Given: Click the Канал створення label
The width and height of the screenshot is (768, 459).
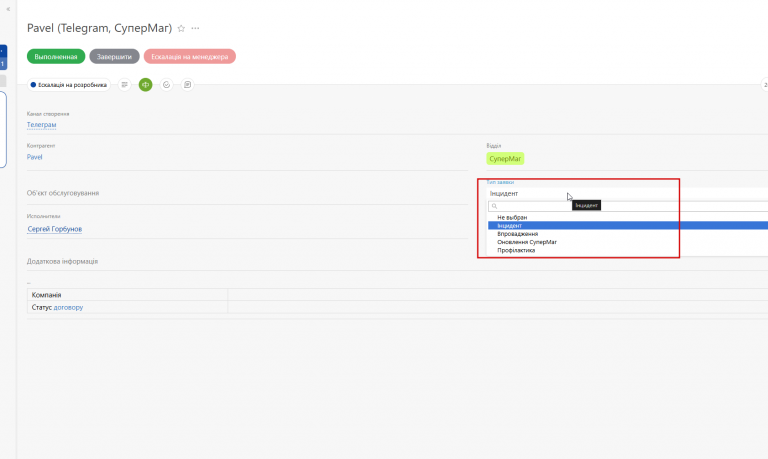Looking at the screenshot, I should tap(48, 114).
